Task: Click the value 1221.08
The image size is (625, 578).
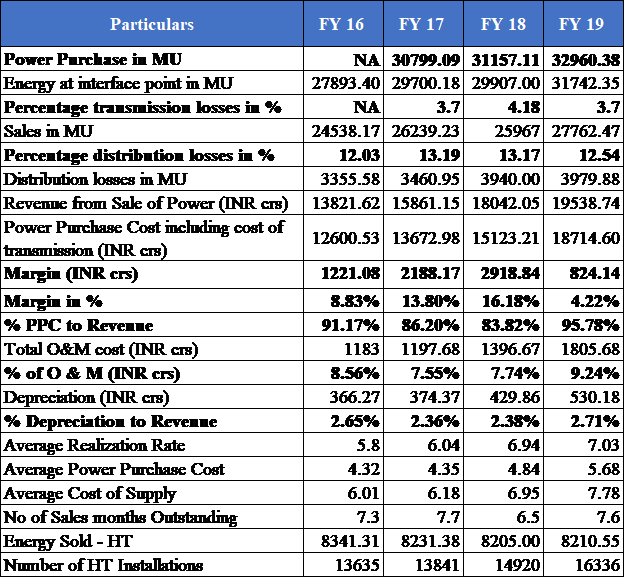Action: [x=350, y=274]
